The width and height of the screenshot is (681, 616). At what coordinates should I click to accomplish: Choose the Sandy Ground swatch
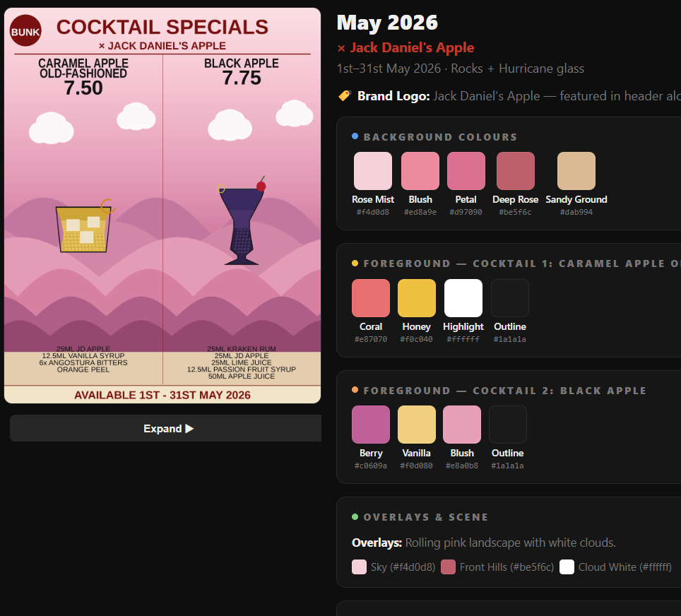576,171
